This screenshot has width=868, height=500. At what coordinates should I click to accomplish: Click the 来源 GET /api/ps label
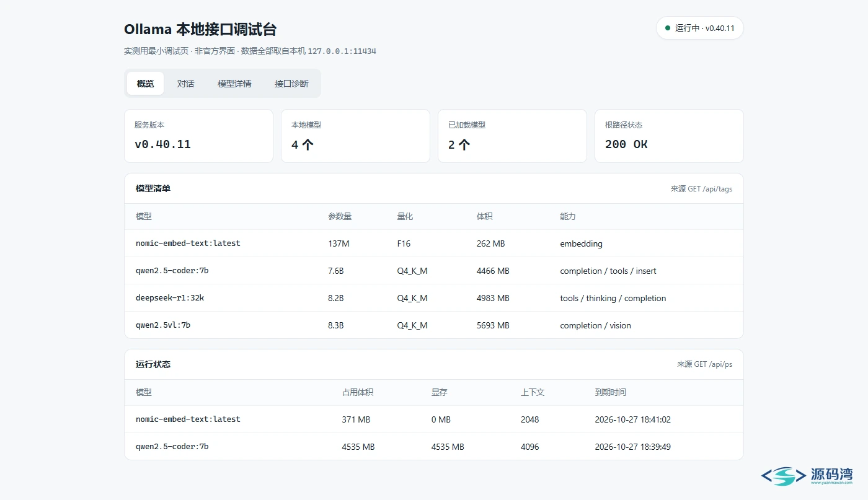point(704,364)
